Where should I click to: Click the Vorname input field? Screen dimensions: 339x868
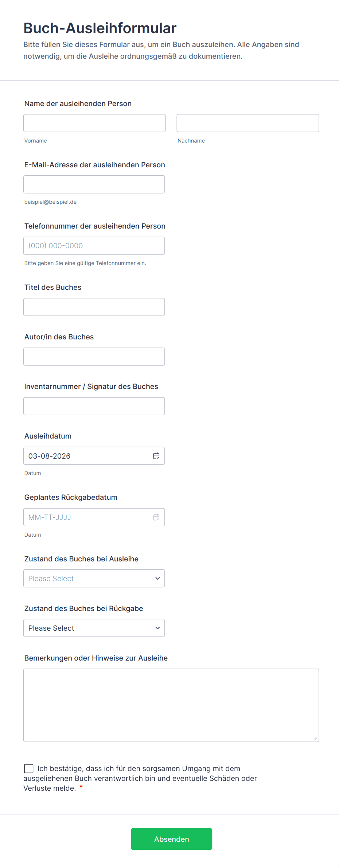coord(94,123)
